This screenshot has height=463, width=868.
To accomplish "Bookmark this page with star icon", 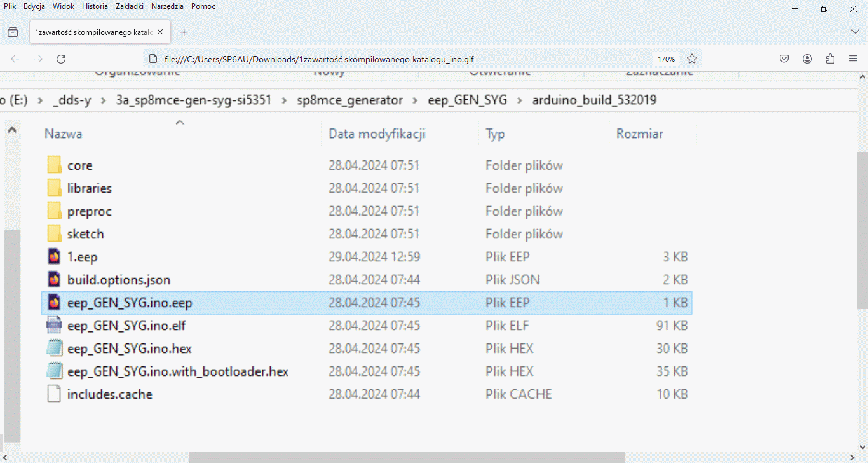I will pos(692,59).
